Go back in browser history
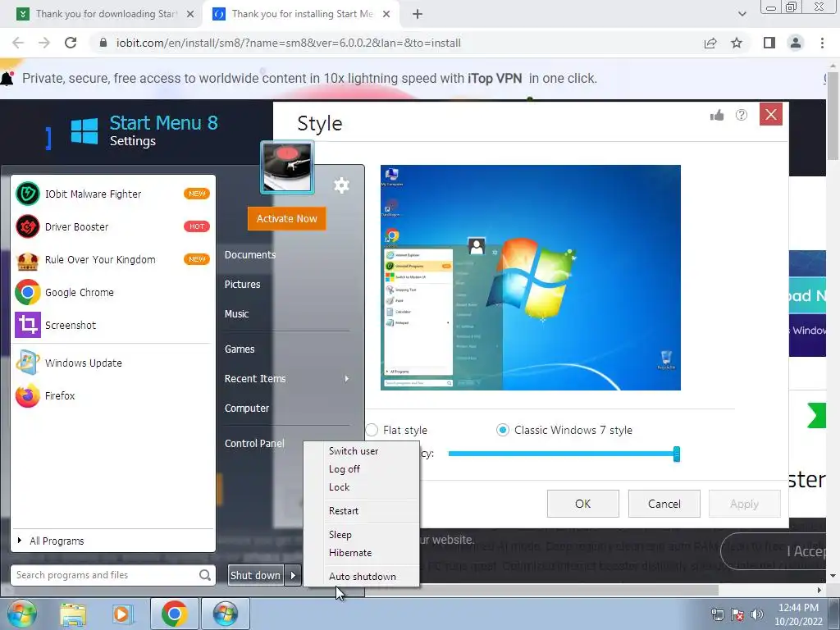 click(x=18, y=43)
